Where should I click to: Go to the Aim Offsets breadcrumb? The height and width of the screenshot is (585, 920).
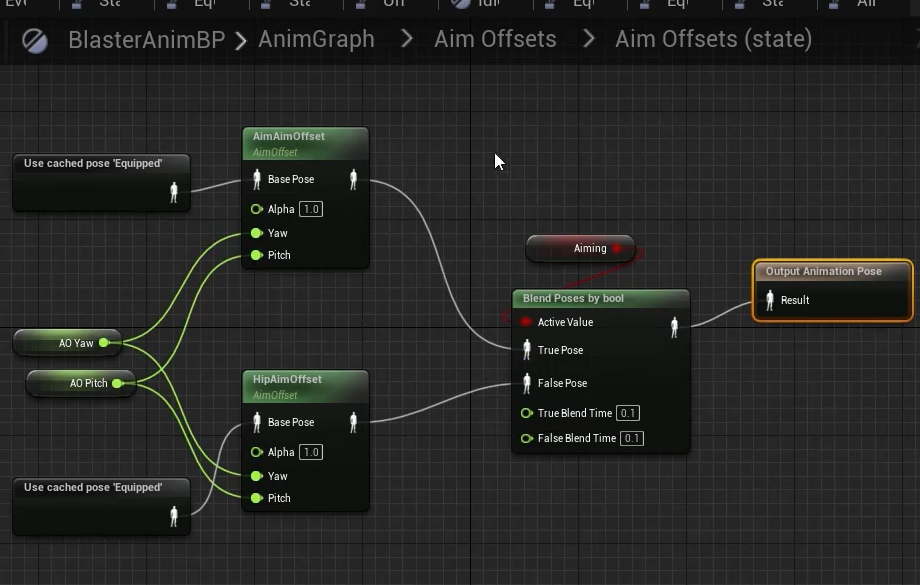click(x=495, y=39)
